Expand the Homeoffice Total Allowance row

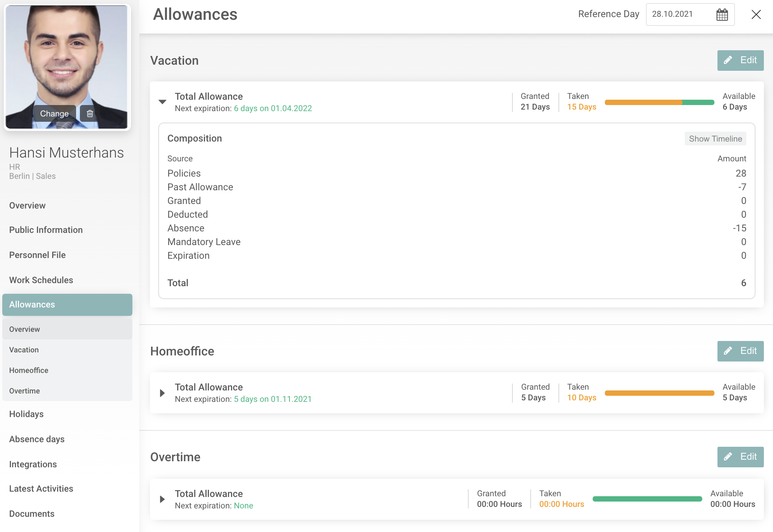[162, 393]
